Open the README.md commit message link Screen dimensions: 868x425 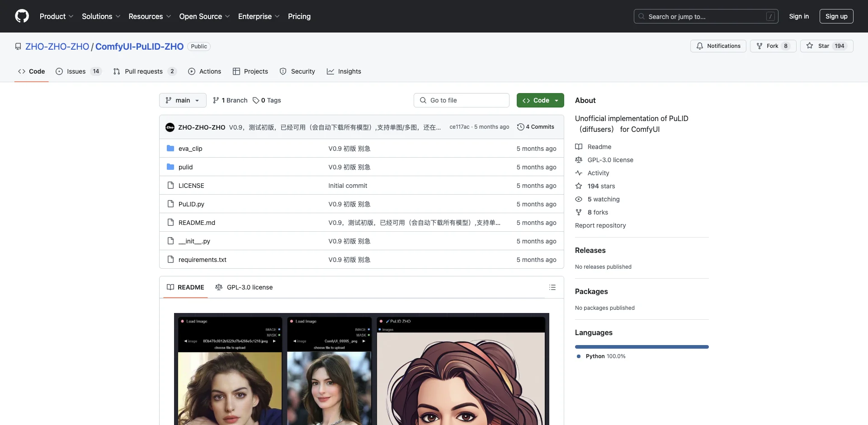[415, 223]
